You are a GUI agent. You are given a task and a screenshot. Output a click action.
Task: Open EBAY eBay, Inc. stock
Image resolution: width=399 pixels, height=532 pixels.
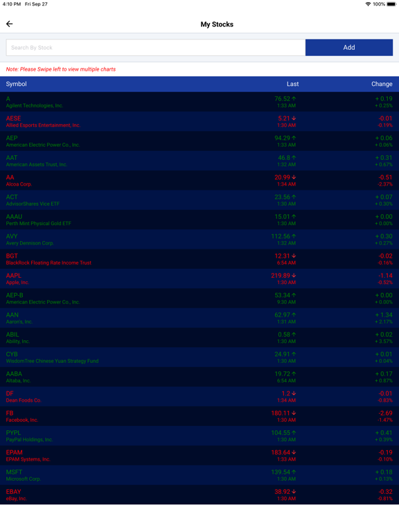199,495
